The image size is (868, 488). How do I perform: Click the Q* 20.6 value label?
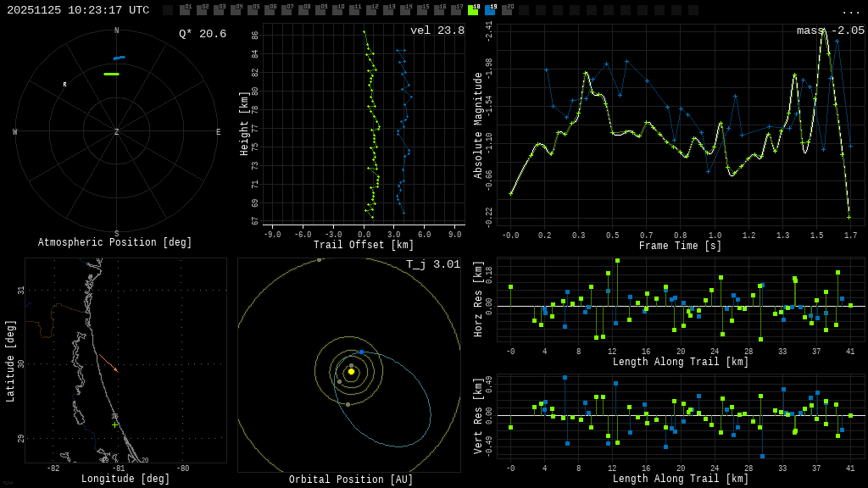click(x=202, y=34)
